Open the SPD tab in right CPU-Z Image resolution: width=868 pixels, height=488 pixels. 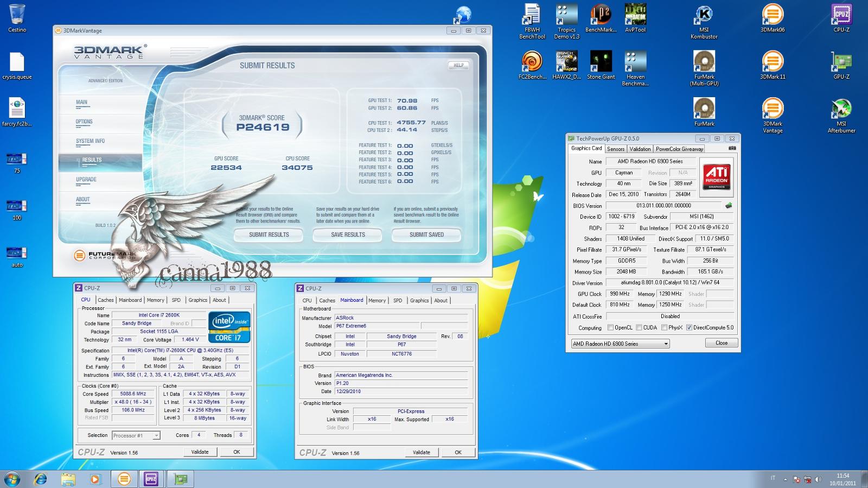point(398,300)
